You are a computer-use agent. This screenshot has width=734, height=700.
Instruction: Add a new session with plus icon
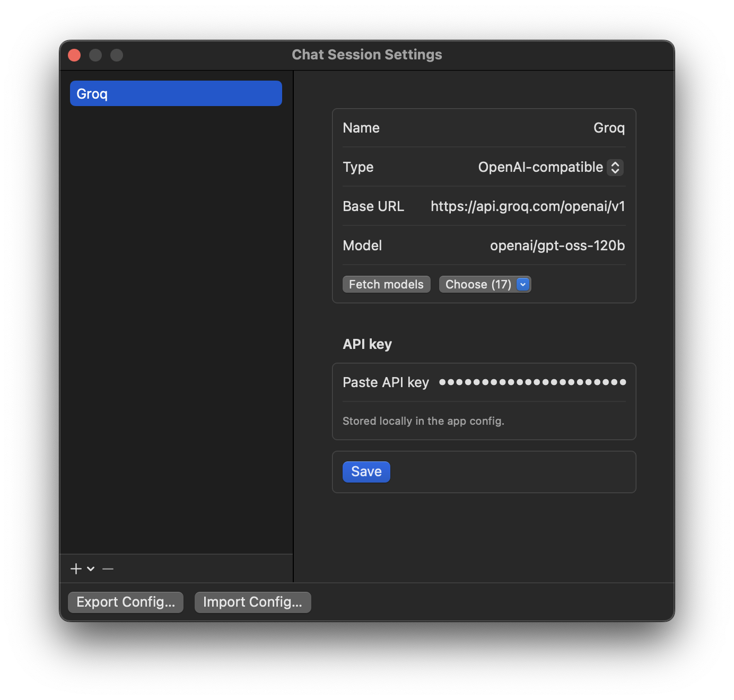(x=76, y=568)
